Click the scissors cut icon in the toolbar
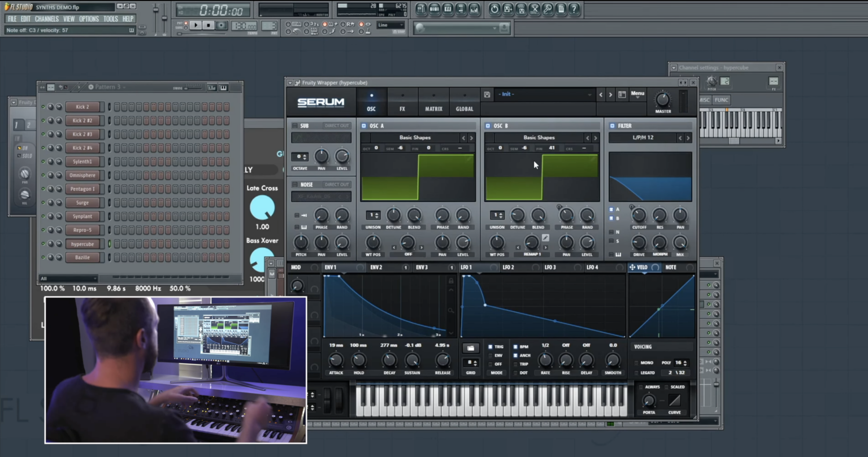The width and height of the screenshot is (868, 457). (x=535, y=9)
